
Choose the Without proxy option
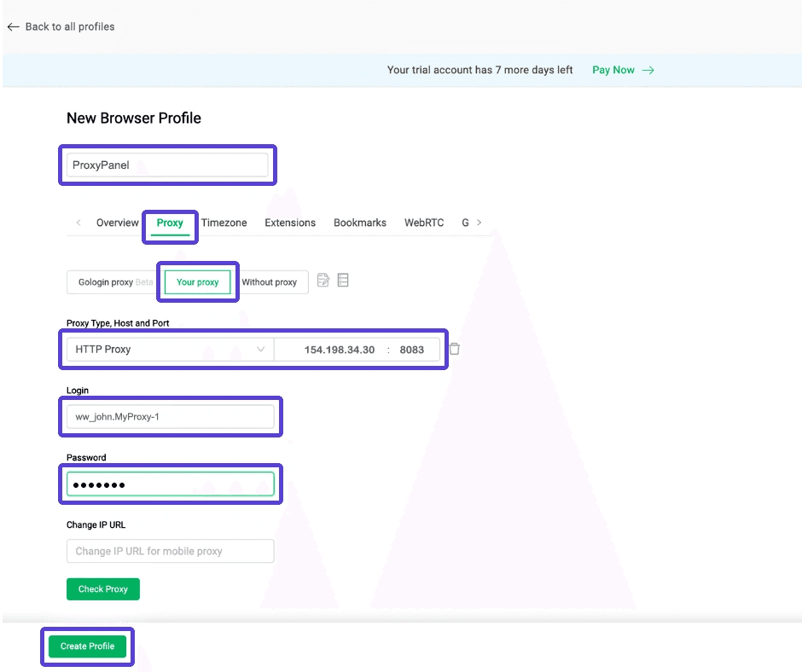(x=270, y=282)
